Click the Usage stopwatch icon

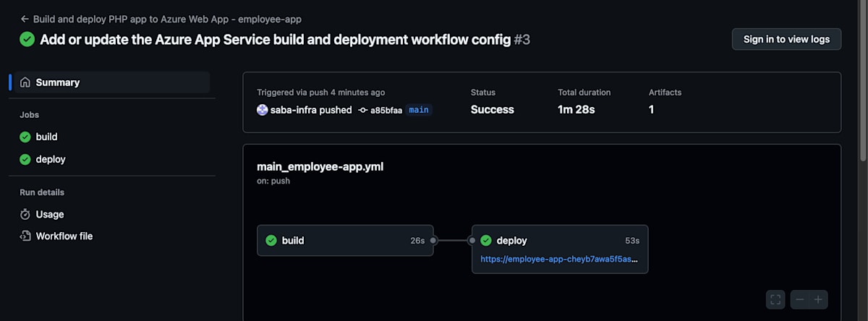[25, 214]
